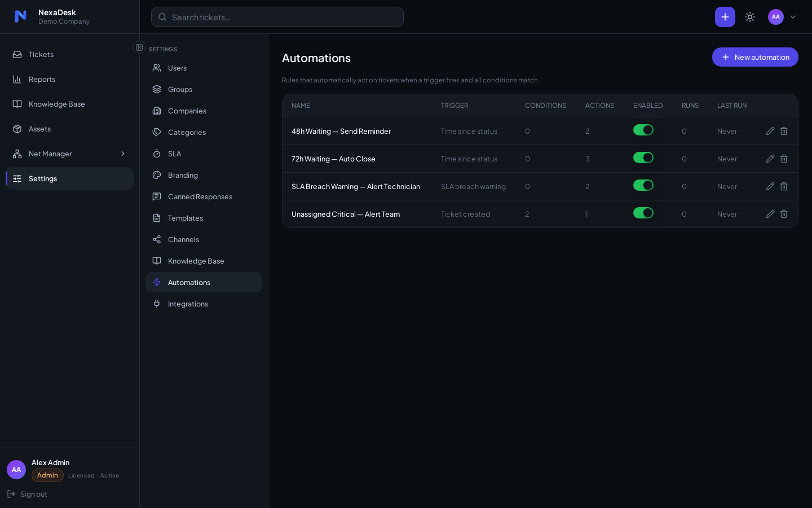Toggle light/dark theme sun icon
The width and height of the screenshot is (812, 508).
pyautogui.click(x=750, y=17)
